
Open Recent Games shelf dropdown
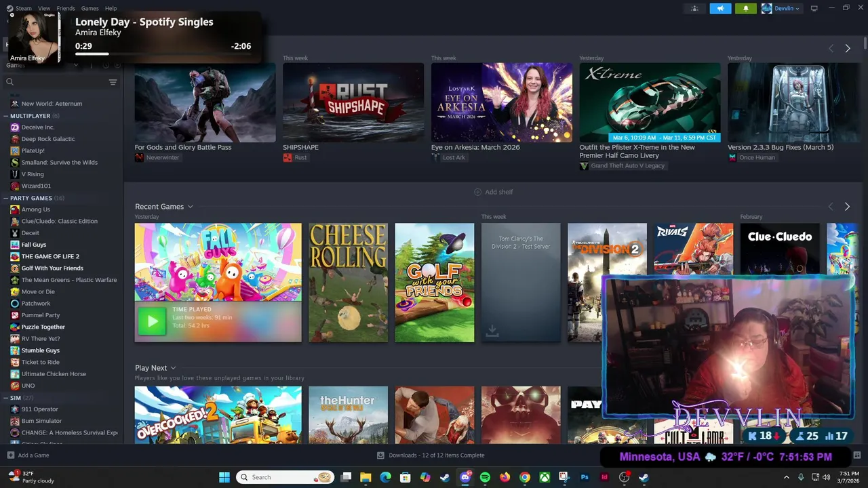click(191, 207)
